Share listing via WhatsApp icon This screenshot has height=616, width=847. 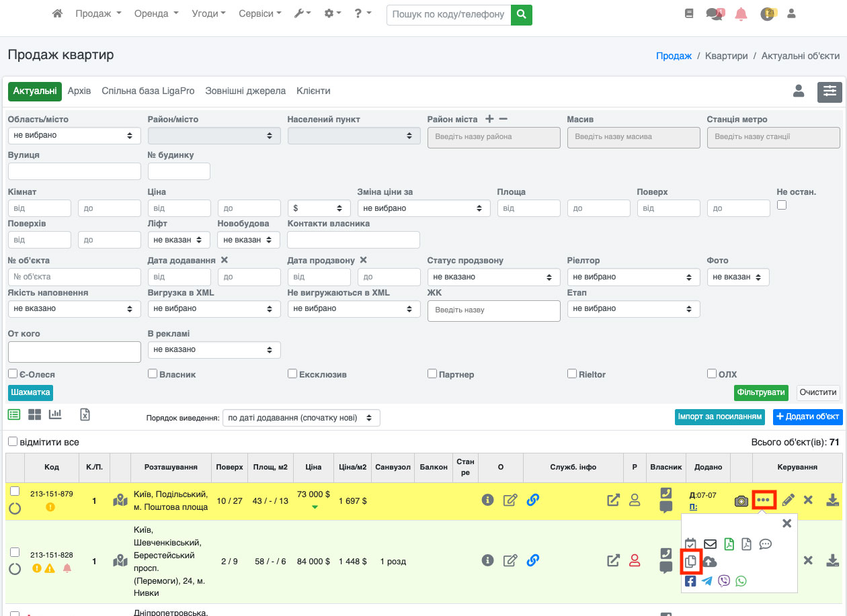741,582
